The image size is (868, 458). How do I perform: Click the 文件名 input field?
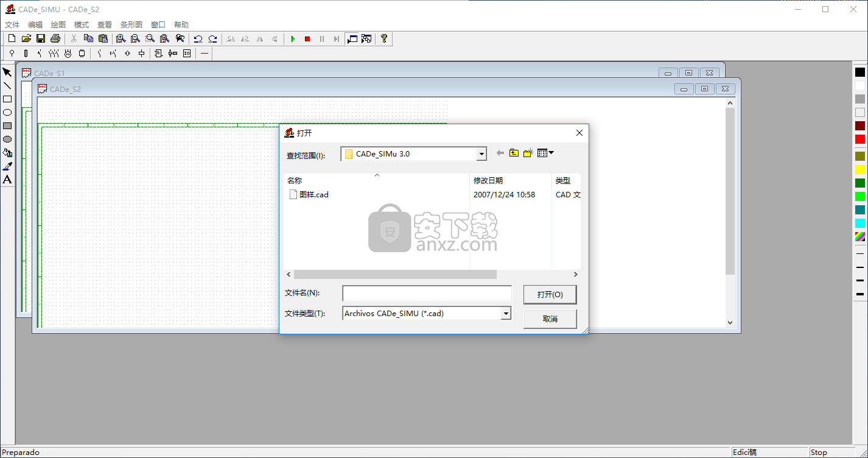[x=427, y=294]
